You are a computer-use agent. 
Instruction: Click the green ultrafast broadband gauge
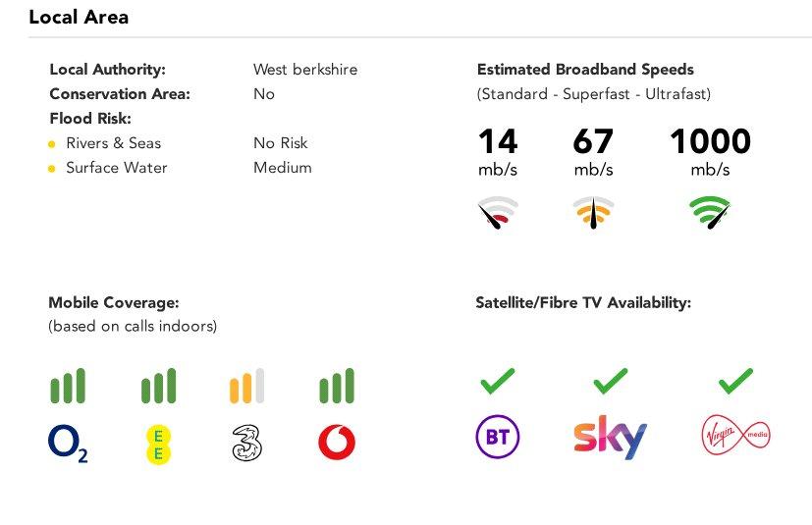[710, 212]
